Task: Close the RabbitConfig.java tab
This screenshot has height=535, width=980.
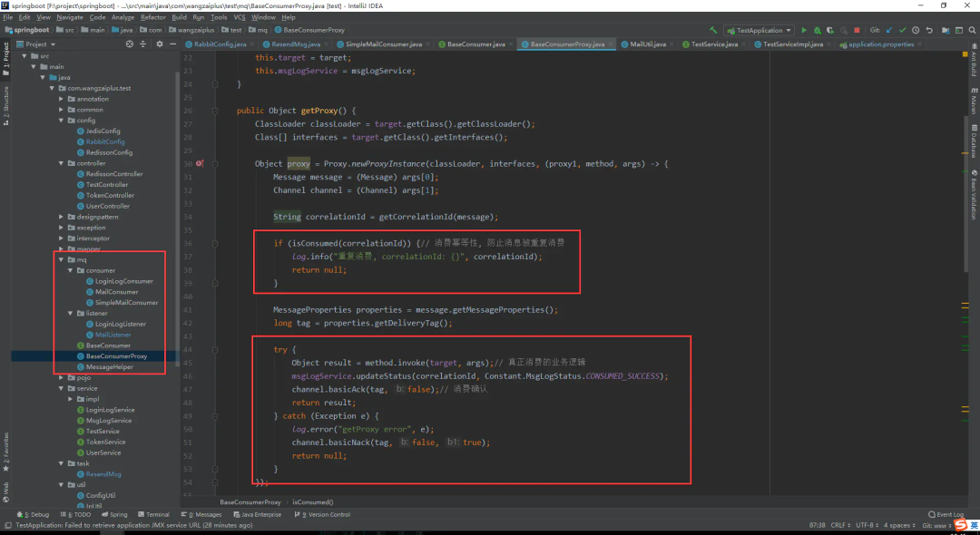Action: [251, 44]
